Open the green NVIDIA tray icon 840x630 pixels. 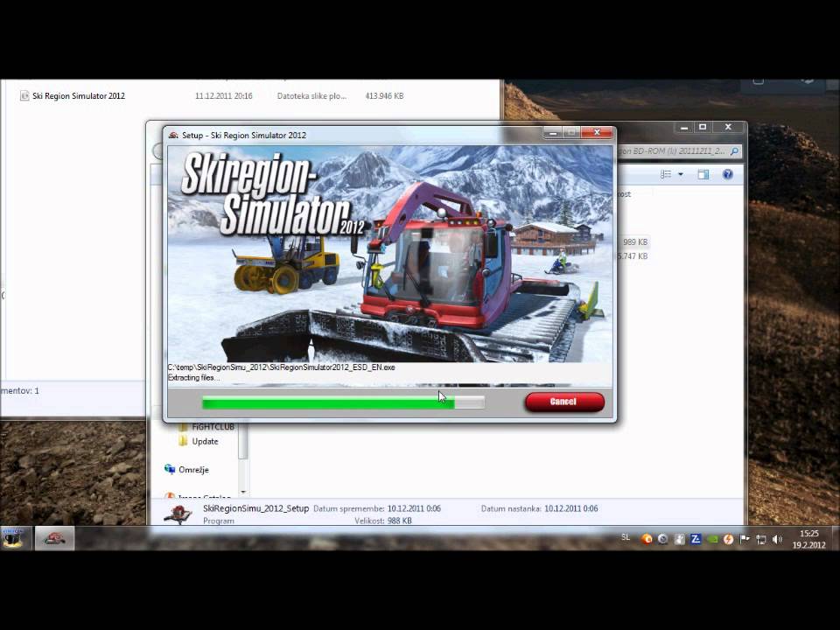(x=712, y=539)
